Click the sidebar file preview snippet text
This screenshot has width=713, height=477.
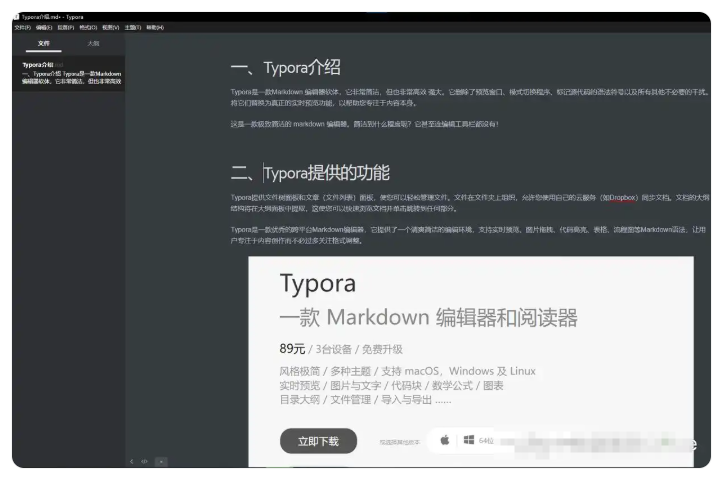(72, 78)
